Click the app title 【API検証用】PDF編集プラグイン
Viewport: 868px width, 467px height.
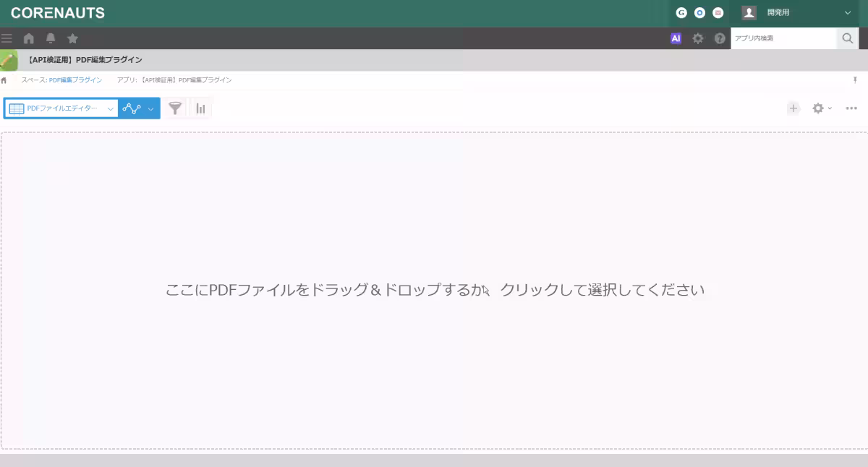85,60
